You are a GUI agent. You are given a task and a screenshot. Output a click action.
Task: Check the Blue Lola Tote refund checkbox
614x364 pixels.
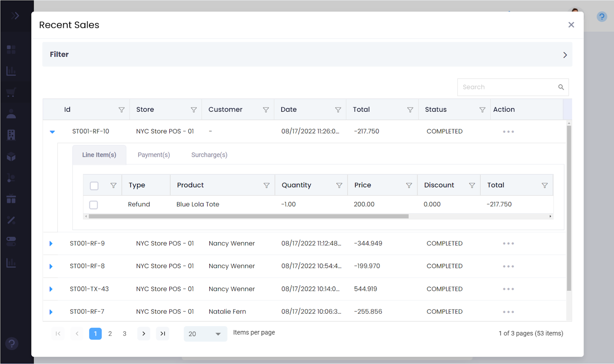(x=93, y=205)
